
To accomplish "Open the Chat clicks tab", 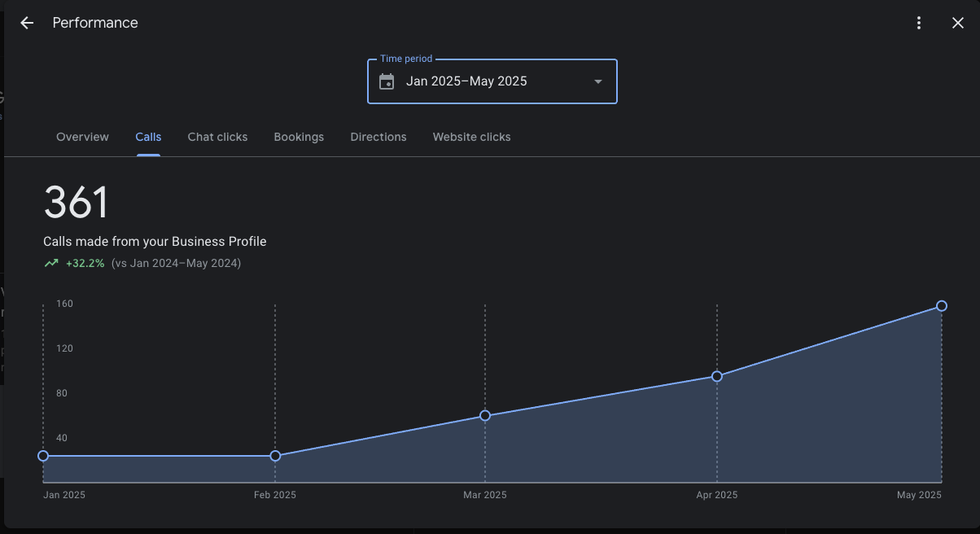I will point(217,137).
